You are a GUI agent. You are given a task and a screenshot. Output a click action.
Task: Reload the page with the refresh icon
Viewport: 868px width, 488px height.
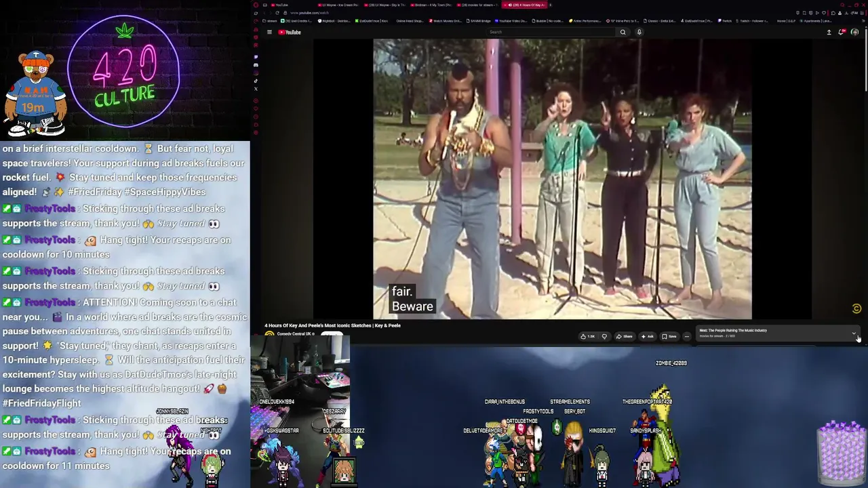click(277, 13)
